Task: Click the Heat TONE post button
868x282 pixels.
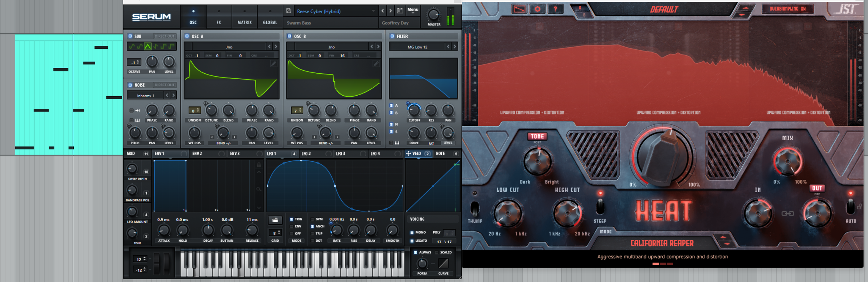Action: pyautogui.click(x=537, y=136)
